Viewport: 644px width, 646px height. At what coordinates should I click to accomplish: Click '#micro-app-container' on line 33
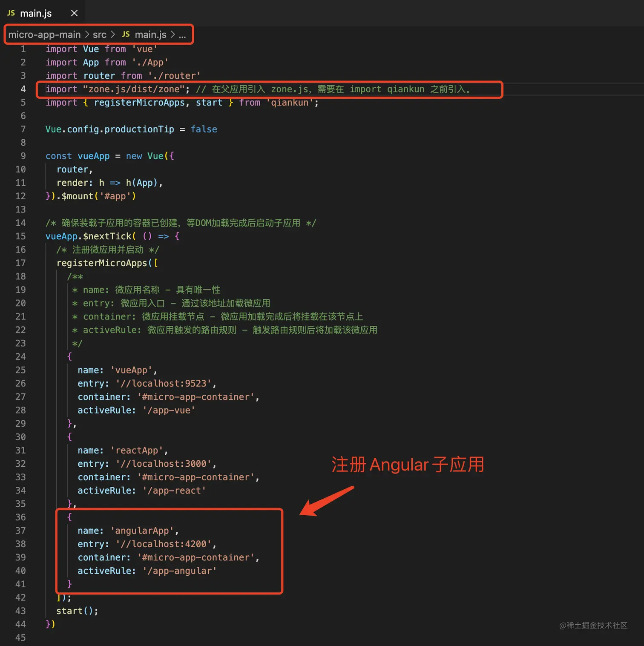195,477
